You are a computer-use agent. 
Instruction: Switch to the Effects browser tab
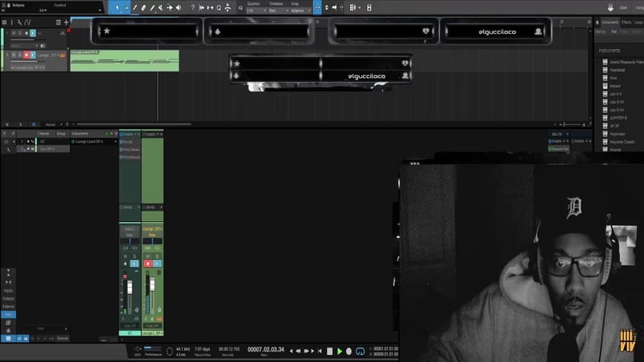[x=625, y=23]
